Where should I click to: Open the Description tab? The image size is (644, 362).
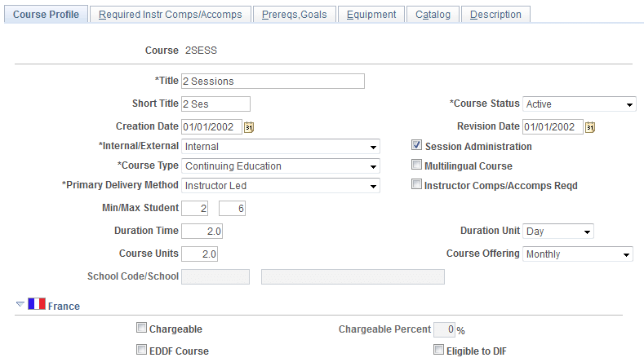click(x=495, y=15)
